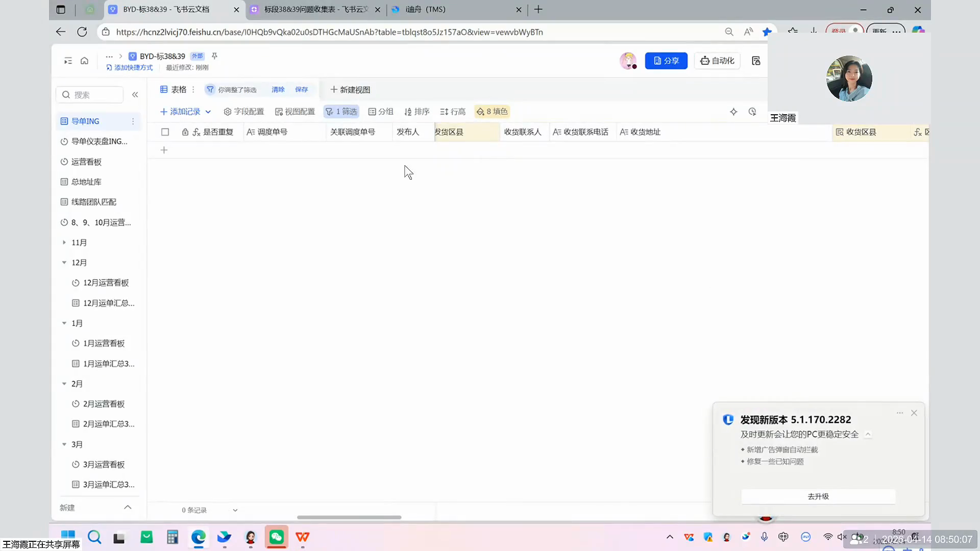This screenshot has width=980, height=551.
Task: Open the history clock icon in toolbar
Action: [752, 112]
